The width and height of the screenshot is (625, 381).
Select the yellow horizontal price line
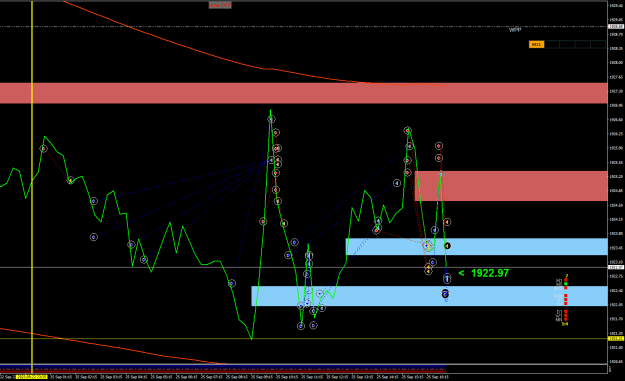303,339
